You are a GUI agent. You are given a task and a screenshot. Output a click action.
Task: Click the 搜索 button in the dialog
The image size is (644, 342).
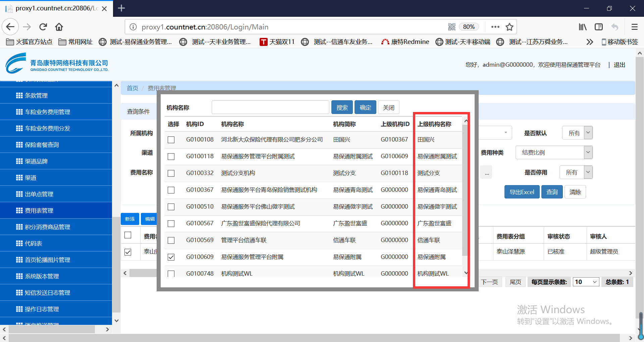(x=342, y=108)
